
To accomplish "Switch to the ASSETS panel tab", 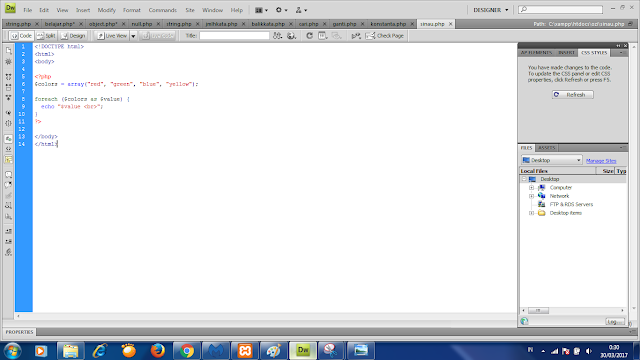I will pos(546,148).
